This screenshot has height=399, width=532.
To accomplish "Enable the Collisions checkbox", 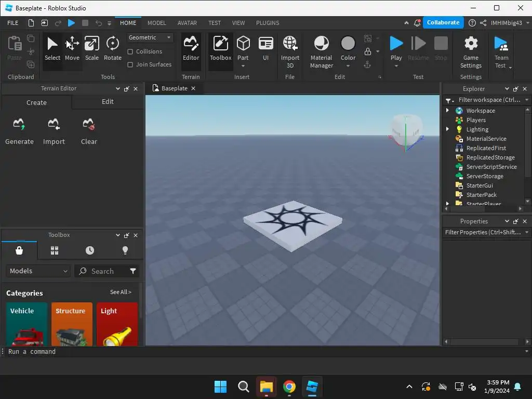I will (130, 51).
